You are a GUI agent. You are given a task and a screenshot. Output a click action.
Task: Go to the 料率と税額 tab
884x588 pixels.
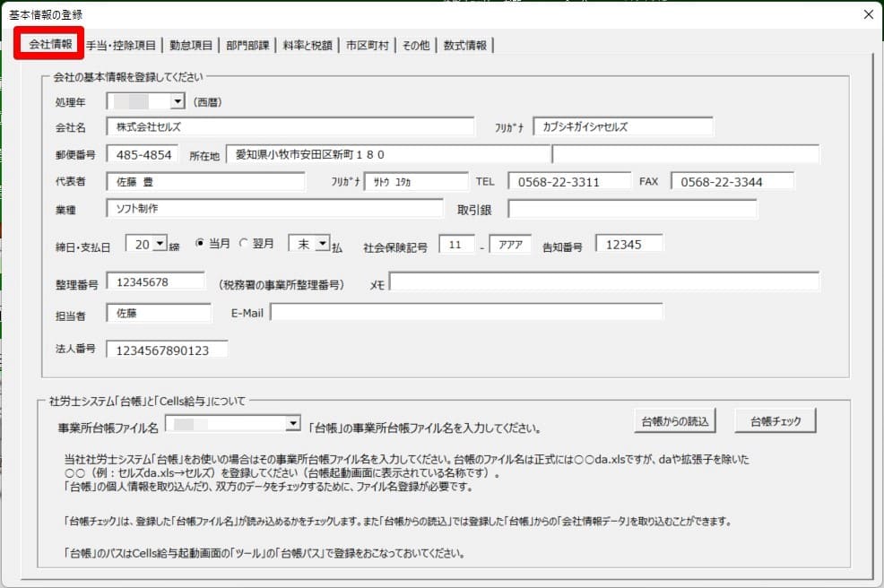pos(308,46)
